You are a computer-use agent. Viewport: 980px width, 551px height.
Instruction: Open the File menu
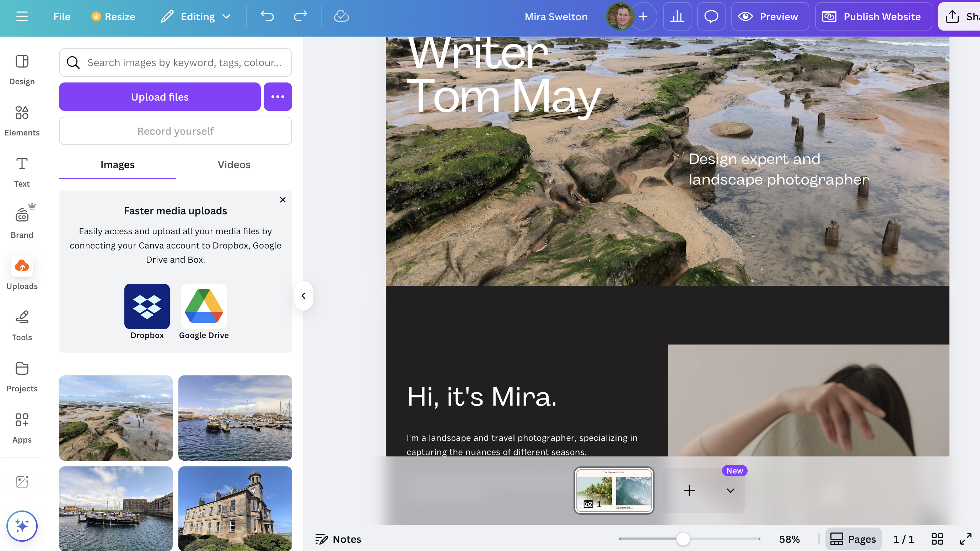[61, 17]
